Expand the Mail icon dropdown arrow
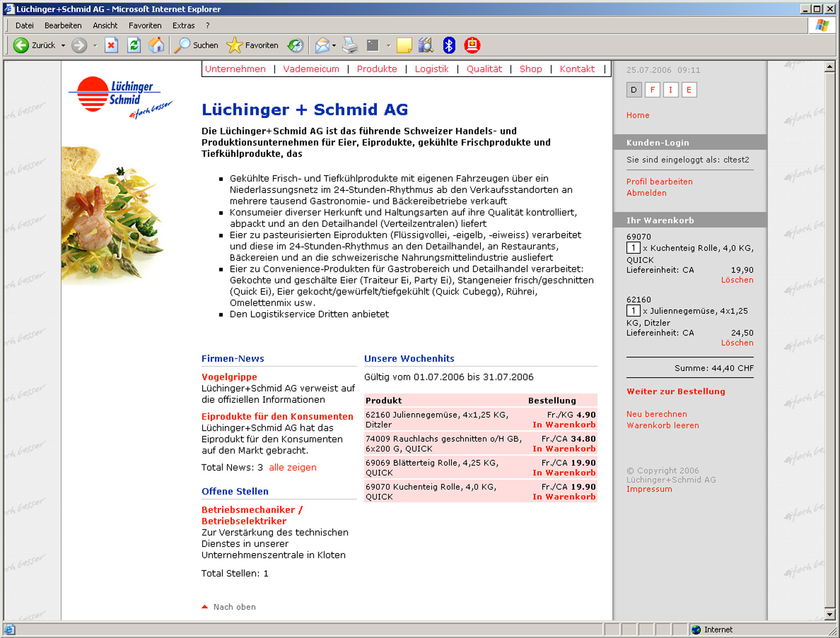Screen dimensions: 840x638 pyautogui.click(x=334, y=46)
